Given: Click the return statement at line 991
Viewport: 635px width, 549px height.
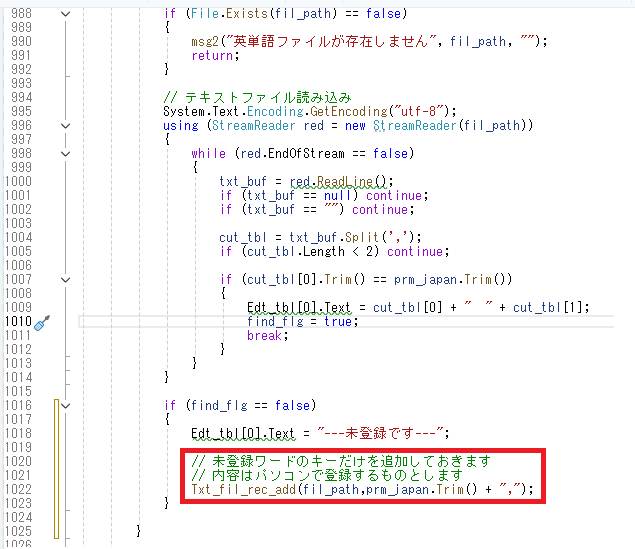Looking at the screenshot, I should (213, 56).
